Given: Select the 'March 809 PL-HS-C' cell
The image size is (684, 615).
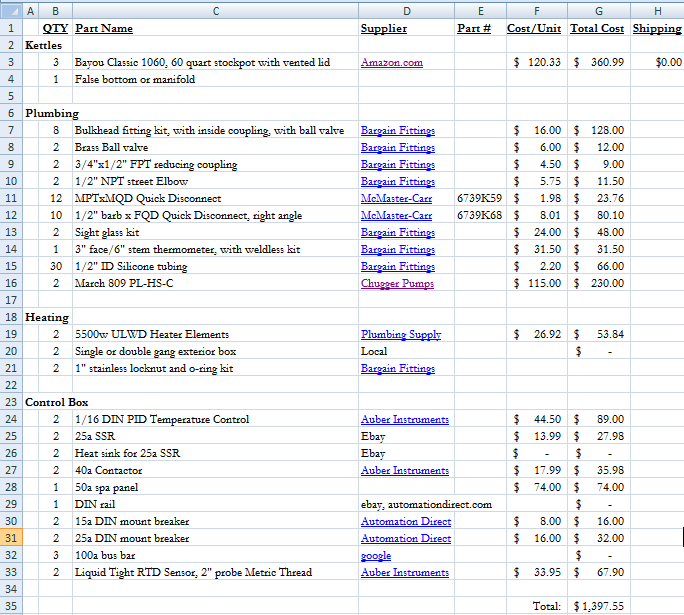Looking at the screenshot, I should pos(215,284).
